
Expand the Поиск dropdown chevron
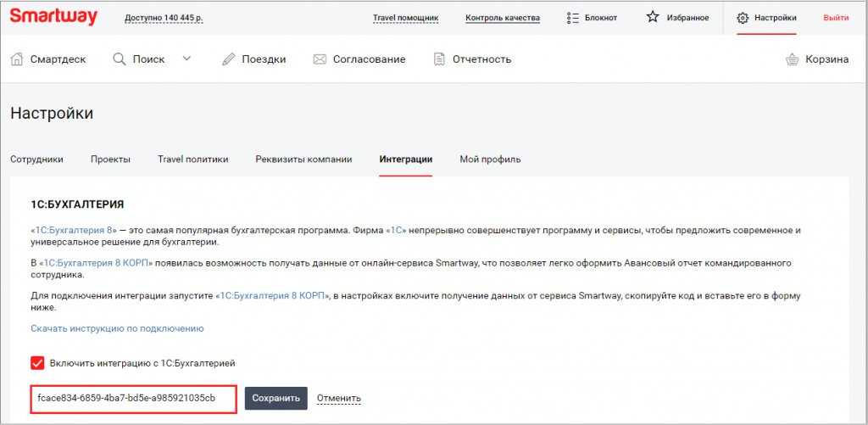coord(186,59)
